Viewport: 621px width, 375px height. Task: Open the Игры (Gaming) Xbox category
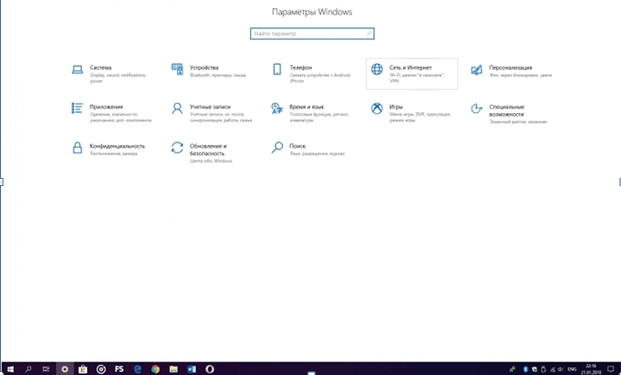(412, 113)
